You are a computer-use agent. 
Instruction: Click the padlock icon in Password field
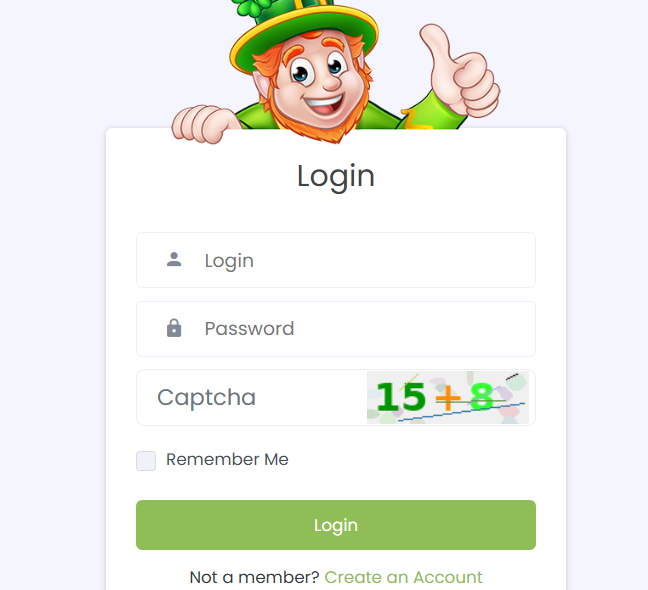point(174,328)
